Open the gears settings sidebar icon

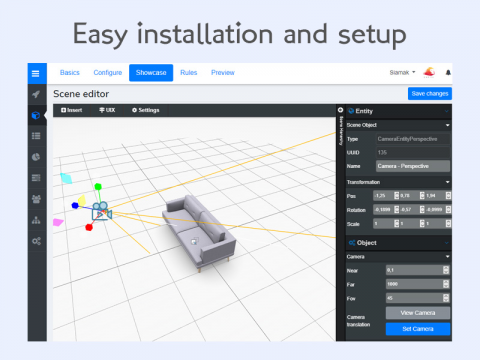(36, 241)
